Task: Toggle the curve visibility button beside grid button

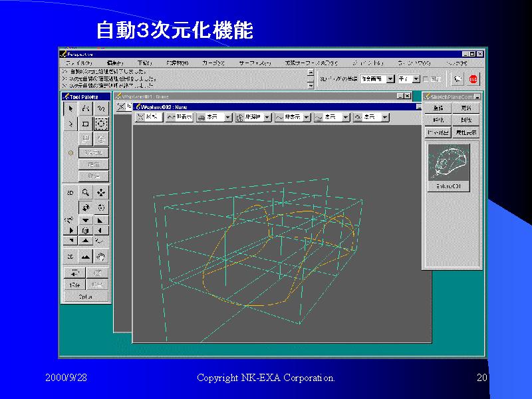Action: click(x=180, y=116)
